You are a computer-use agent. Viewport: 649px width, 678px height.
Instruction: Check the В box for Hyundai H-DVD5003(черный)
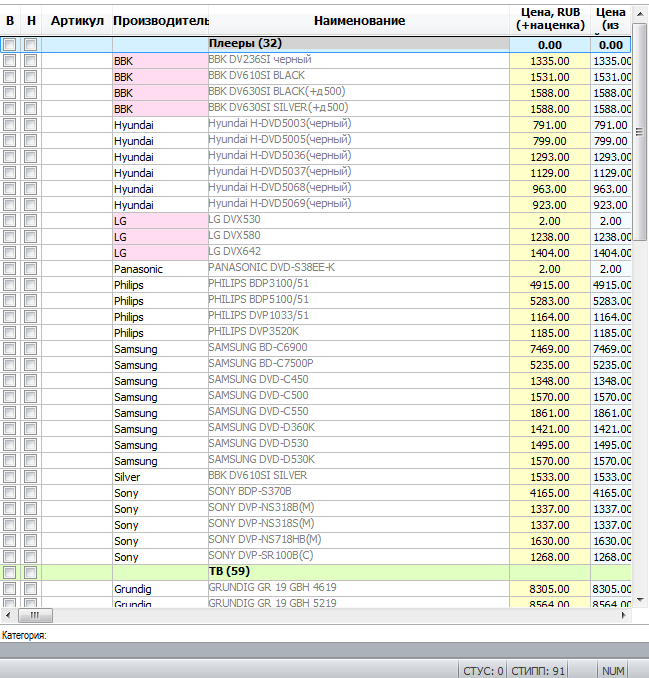point(10,125)
